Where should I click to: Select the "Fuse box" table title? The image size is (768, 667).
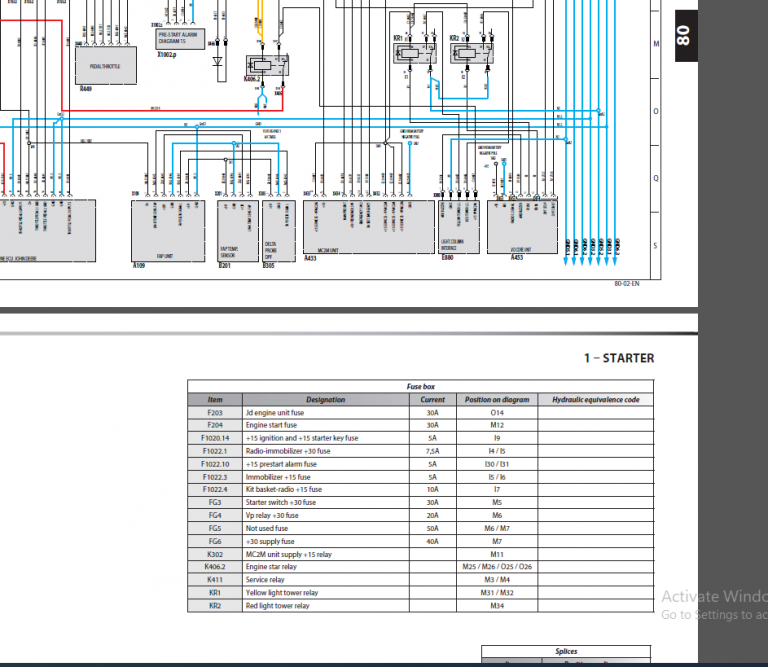pyautogui.click(x=421, y=386)
